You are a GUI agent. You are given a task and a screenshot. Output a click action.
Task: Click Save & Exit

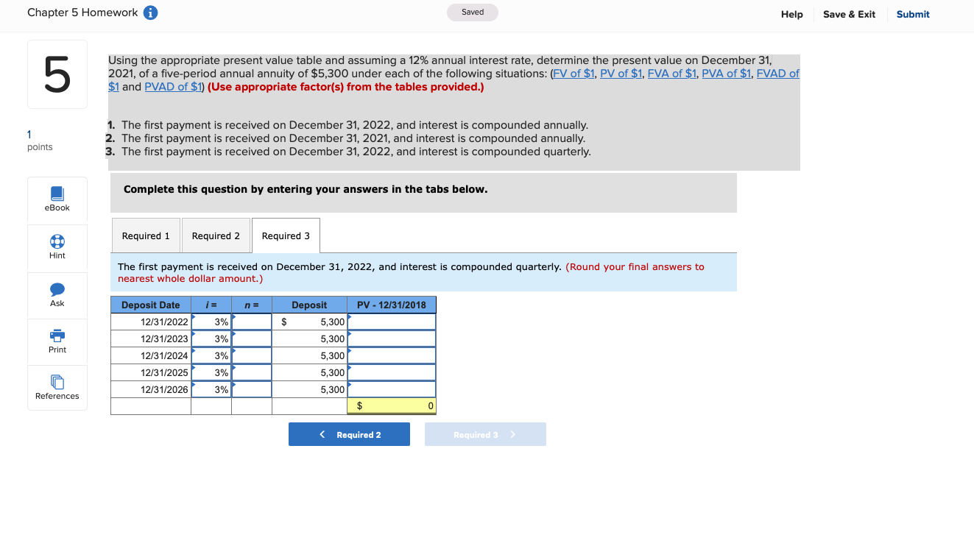pyautogui.click(x=848, y=14)
